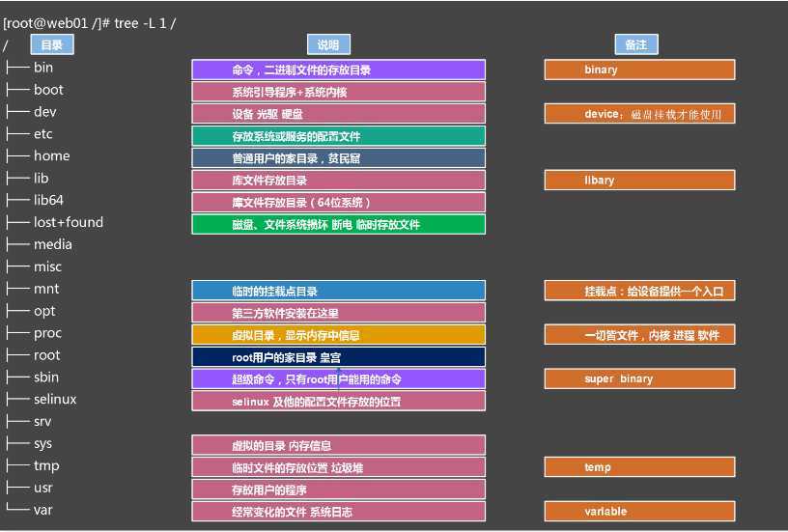Click the 'device' note box
The height and width of the screenshot is (532, 788).
click(x=639, y=114)
